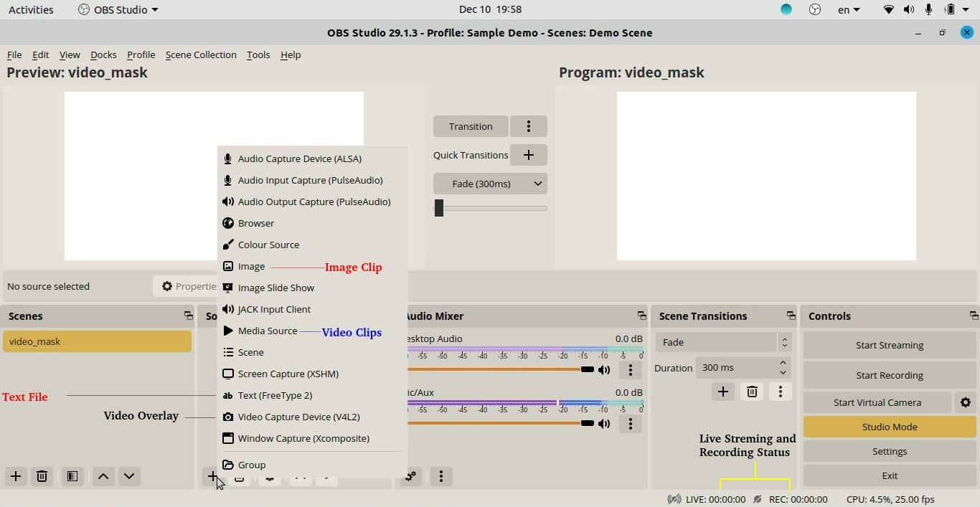Open transition options three-dot menu

(529, 126)
